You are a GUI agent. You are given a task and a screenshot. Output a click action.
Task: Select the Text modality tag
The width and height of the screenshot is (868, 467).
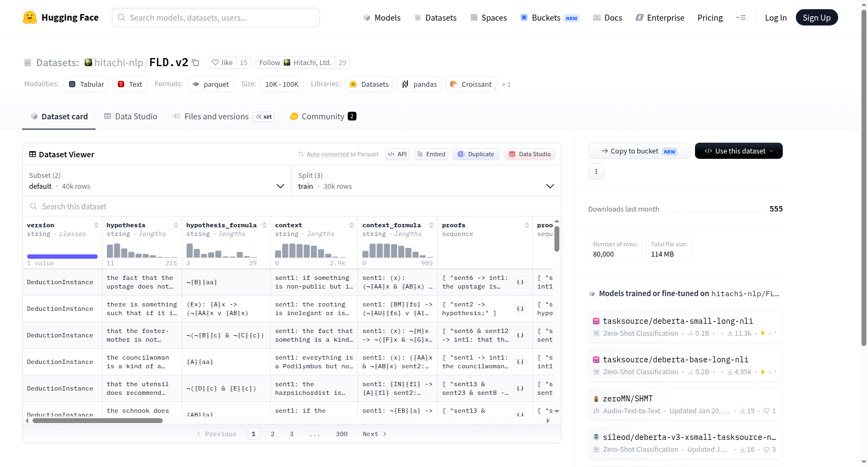(130, 84)
